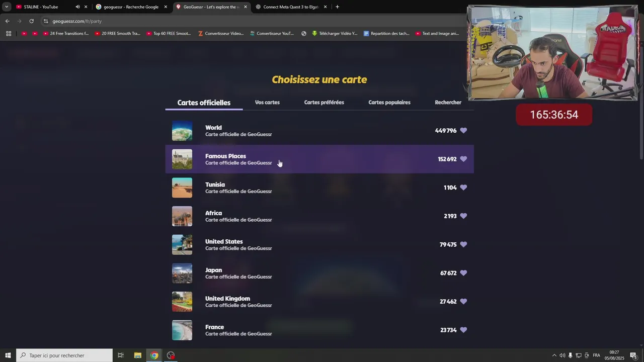Click the heart icon next to Africa
644x362 pixels.
pos(463,216)
